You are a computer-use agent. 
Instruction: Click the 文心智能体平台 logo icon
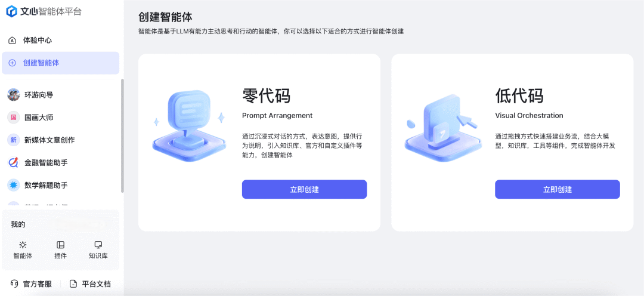click(11, 11)
